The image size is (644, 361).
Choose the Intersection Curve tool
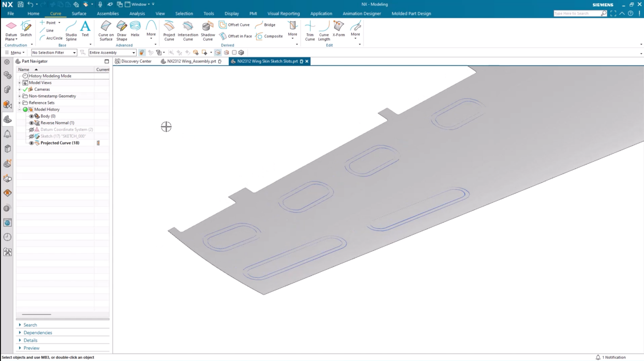188,31
